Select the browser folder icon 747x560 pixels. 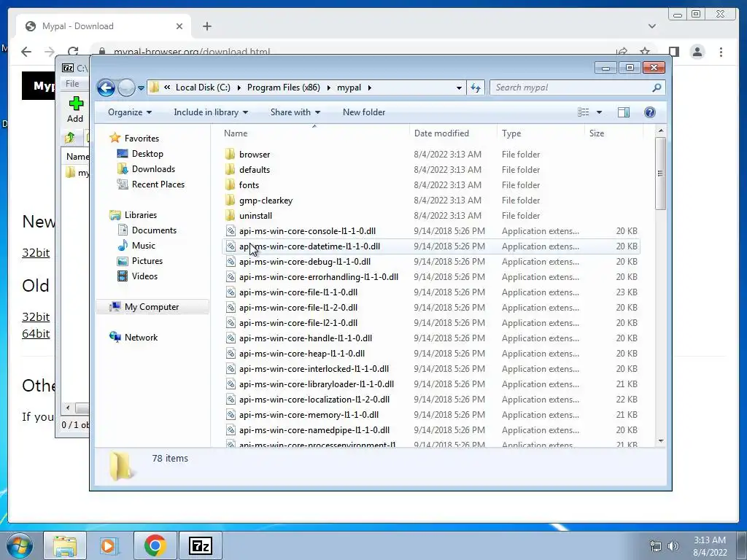(230, 154)
